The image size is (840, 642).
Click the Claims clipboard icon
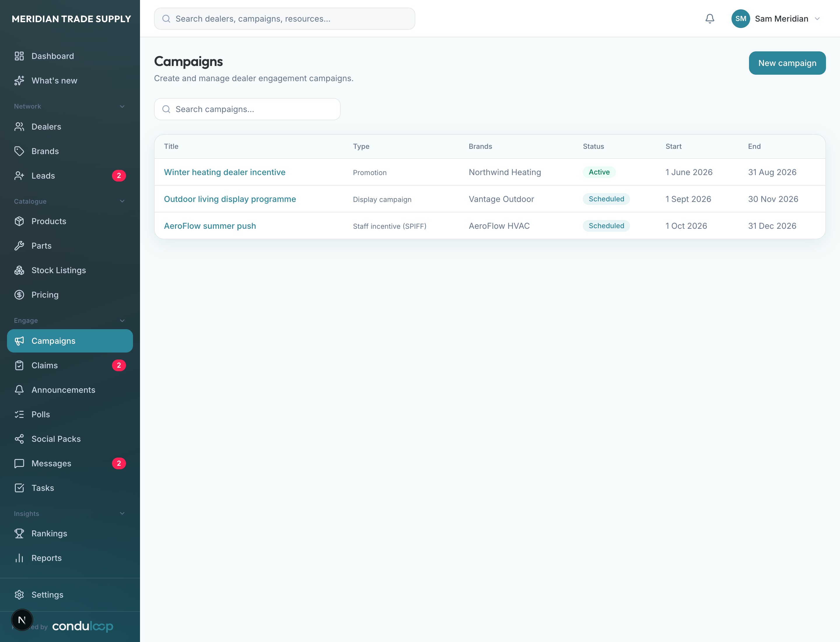[x=19, y=365]
